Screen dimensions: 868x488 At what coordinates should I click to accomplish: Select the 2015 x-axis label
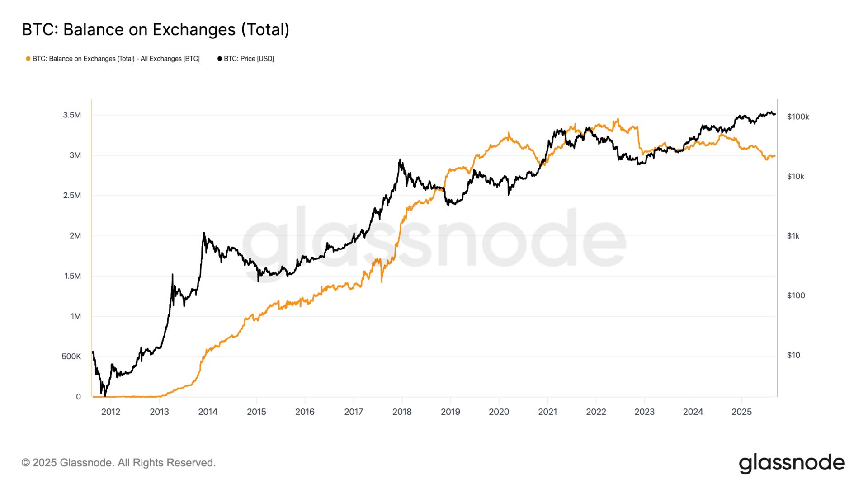click(x=256, y=412)
